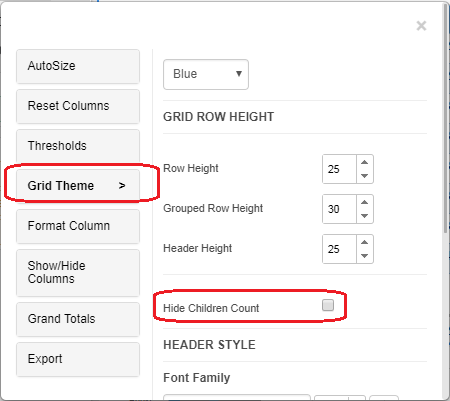Open the Thresholds settings

[78, 146]
